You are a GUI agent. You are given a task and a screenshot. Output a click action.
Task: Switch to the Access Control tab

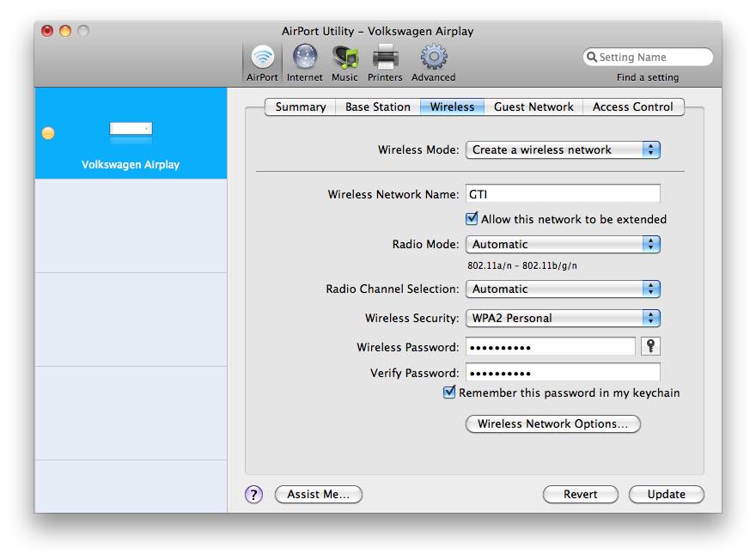pos(633,107)
